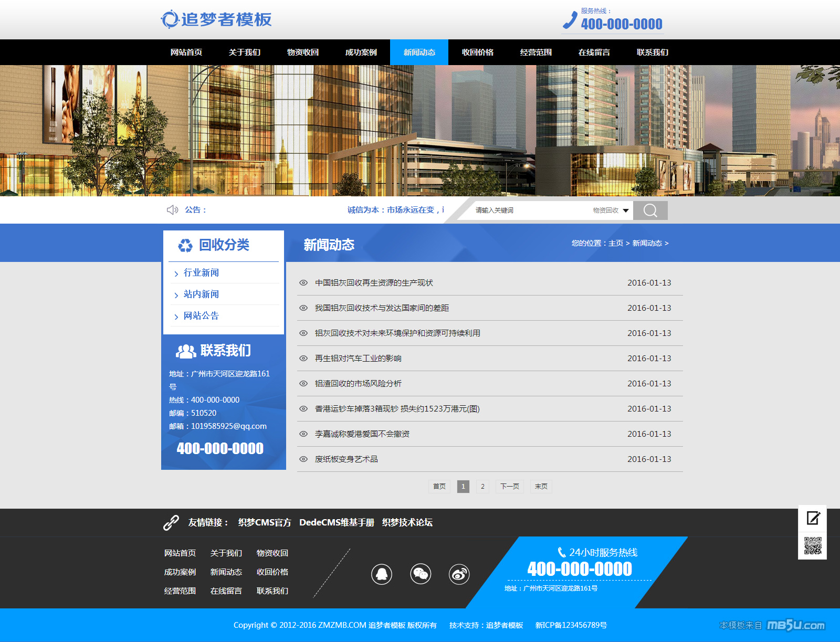
Task: Open the 织梦CMS官方 friendly link
Action: pos(264,523)
